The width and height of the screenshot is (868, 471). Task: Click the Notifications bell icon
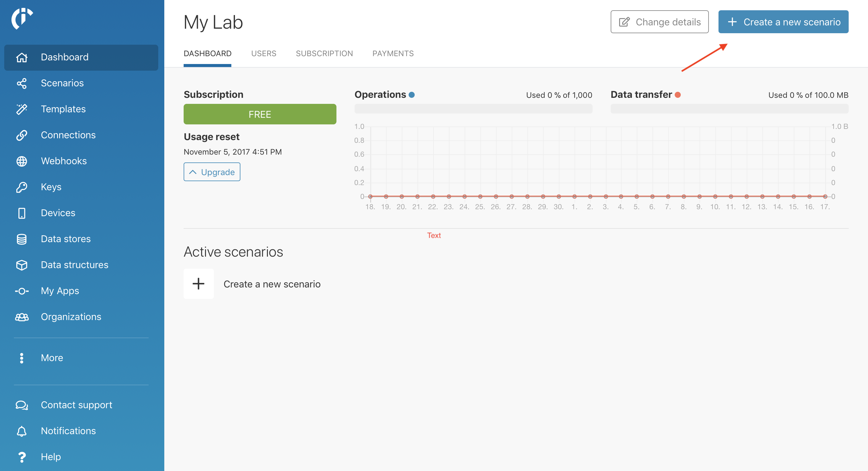click(21, 431)
